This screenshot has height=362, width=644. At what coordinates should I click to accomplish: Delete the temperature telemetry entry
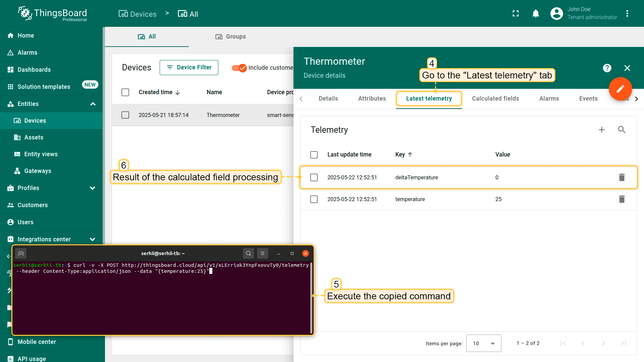(622, 199)
